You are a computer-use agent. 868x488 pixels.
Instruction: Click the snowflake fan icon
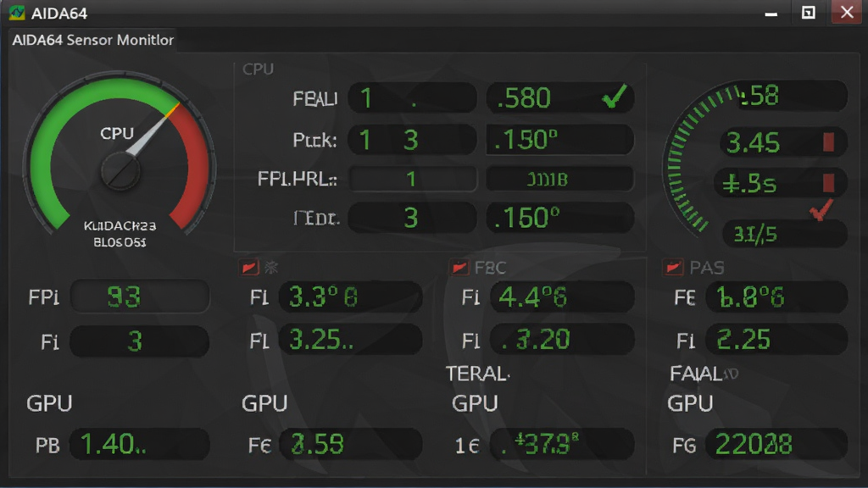(x=271, y=268)
